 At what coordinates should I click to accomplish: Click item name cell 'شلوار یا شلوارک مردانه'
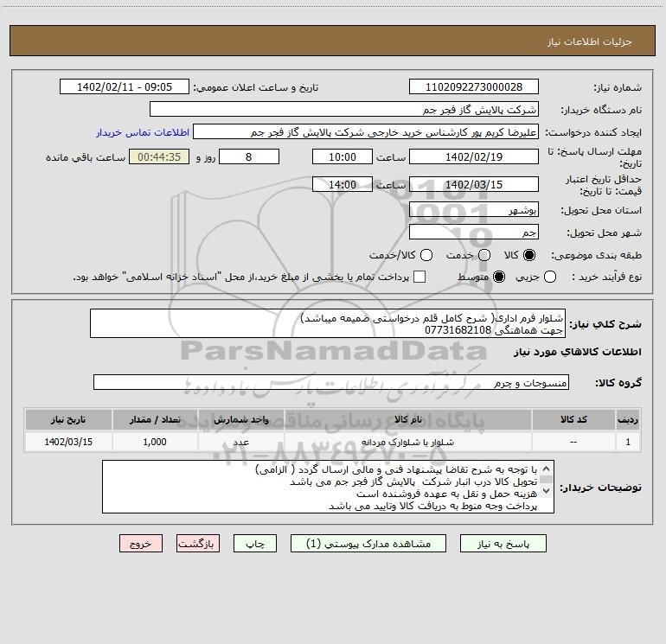pyautogui.click(x=407, y=442)
